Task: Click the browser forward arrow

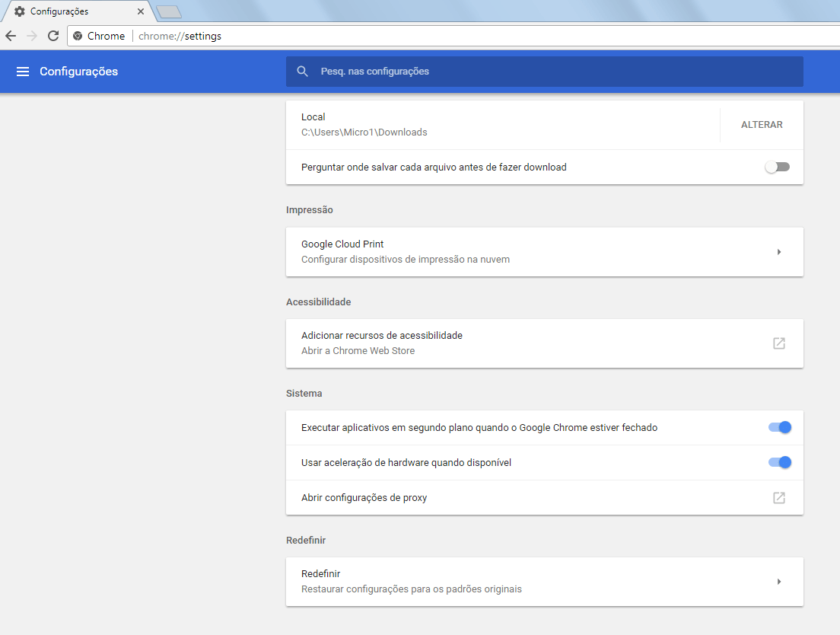Action: pyautogui.click(x=32, y=36)
